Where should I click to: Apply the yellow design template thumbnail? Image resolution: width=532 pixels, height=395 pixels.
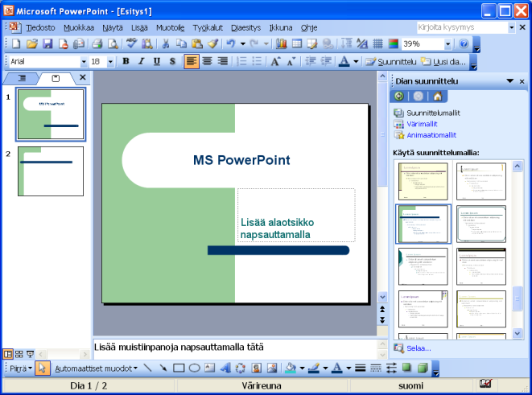pyautogui.click(x=423, y=181)
